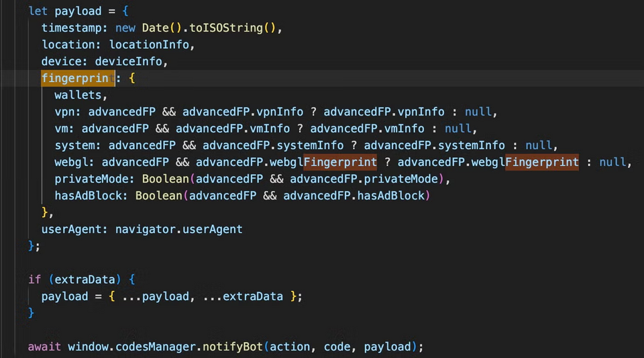
Task: Click 'null' at end of vm line
Action: [458, 129]
